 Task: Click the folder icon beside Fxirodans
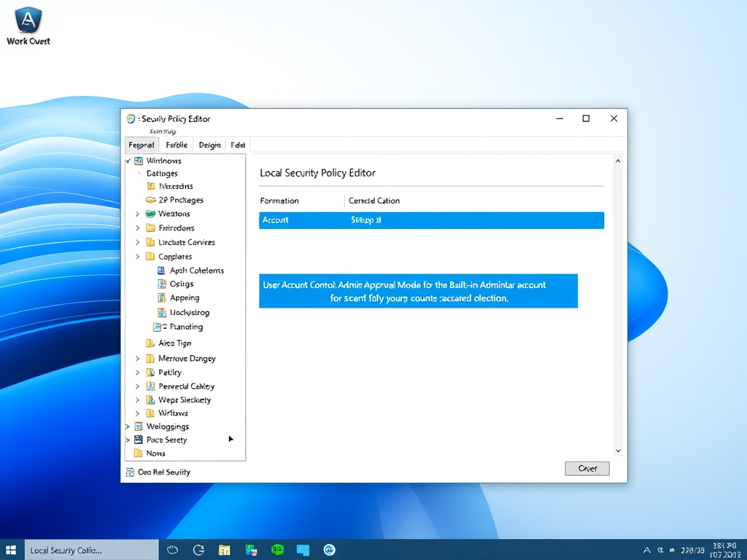[150, 227]
